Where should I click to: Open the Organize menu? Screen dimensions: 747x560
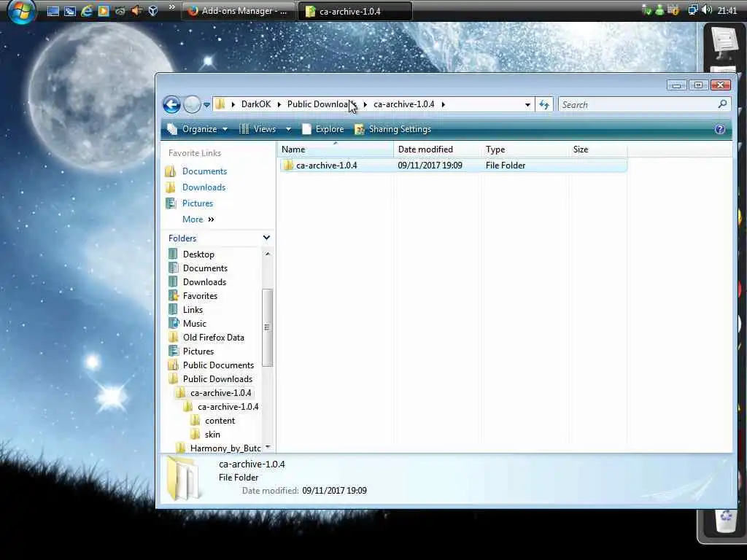(x=197, y=129)
